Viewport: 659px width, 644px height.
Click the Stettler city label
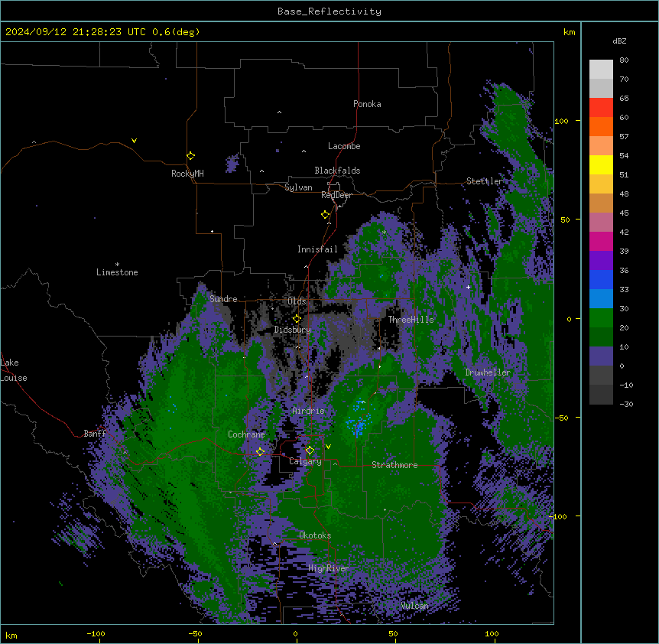(x=485, y=181)
